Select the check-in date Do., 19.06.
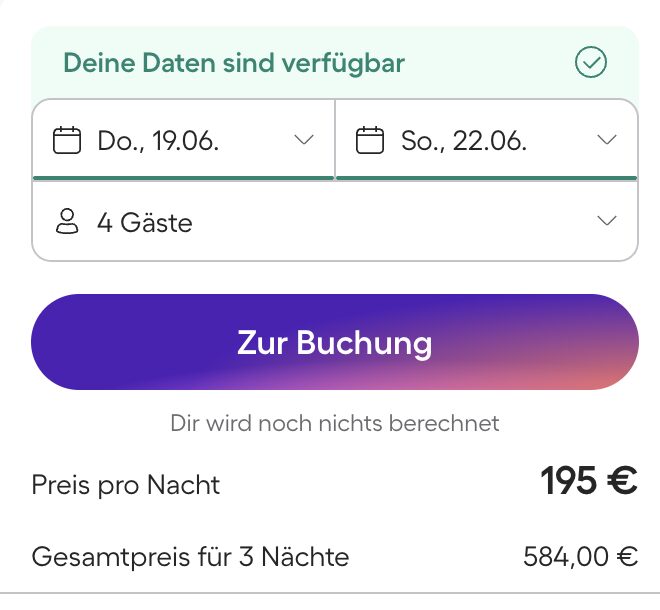 point(158,141)
